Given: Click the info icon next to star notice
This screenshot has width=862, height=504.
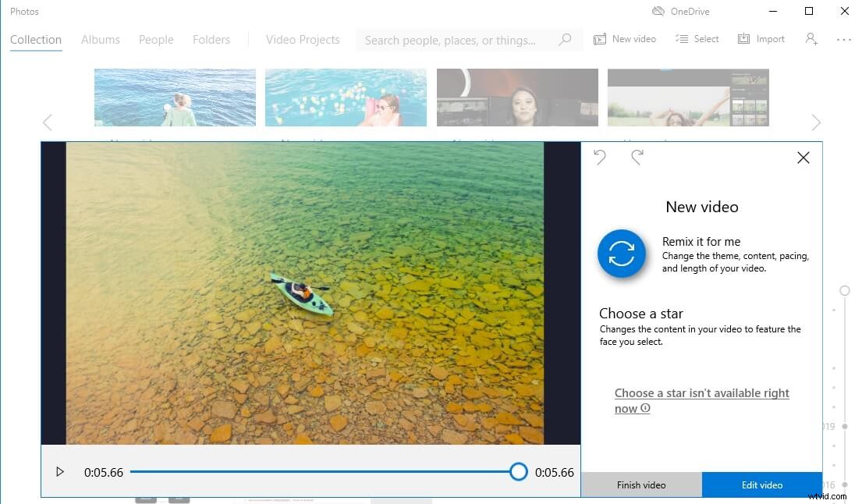Looking at the screenshot, I should click(647, 408).
